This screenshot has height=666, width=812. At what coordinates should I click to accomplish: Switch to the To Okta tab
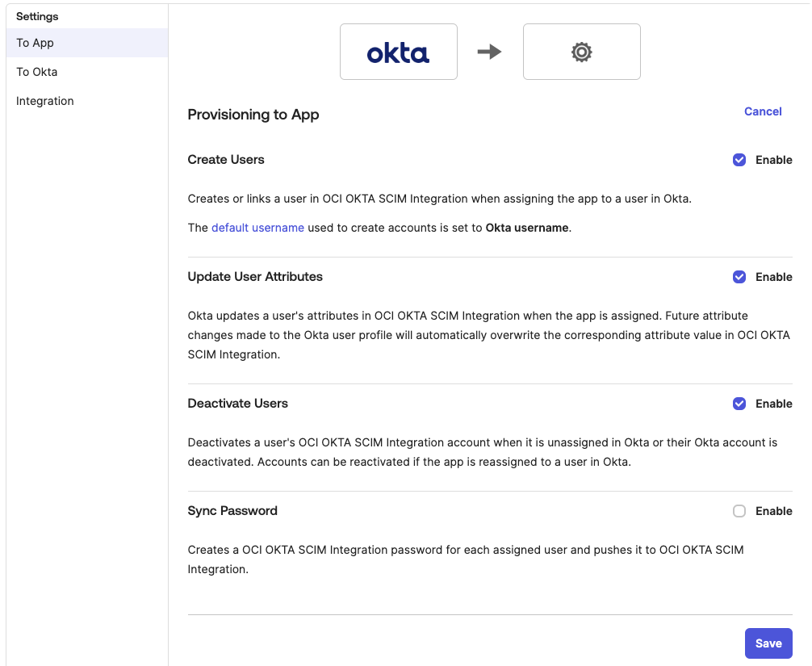(x=37, y=72)
